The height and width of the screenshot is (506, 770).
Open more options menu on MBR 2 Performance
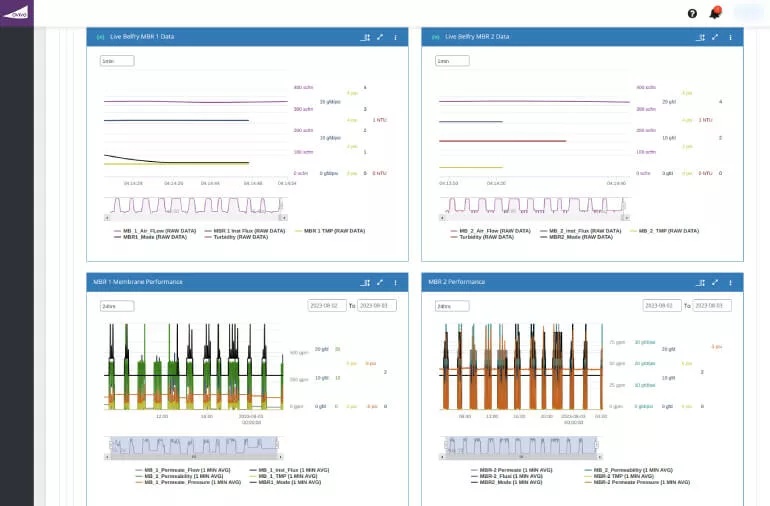click(730, 282)
